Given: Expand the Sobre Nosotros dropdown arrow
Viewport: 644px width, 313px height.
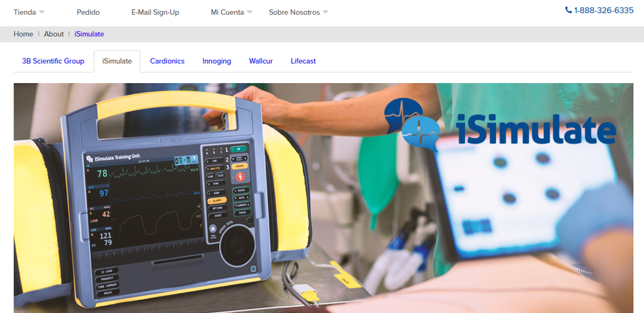Looking at the screenshot, I should (x=325, y=12).
